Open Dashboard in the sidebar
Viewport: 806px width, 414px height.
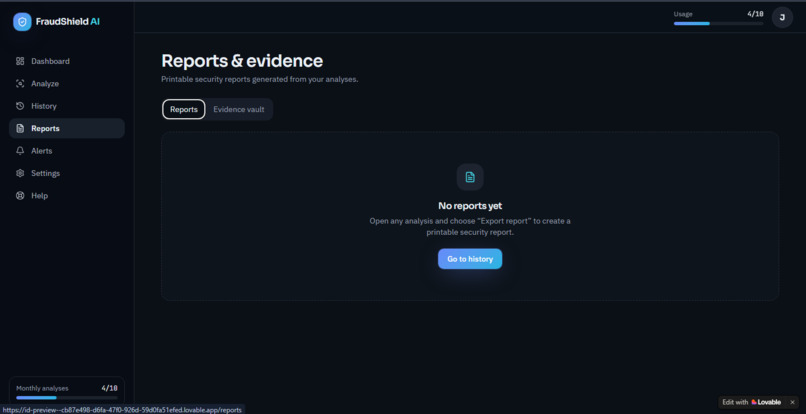pos(67,61)
